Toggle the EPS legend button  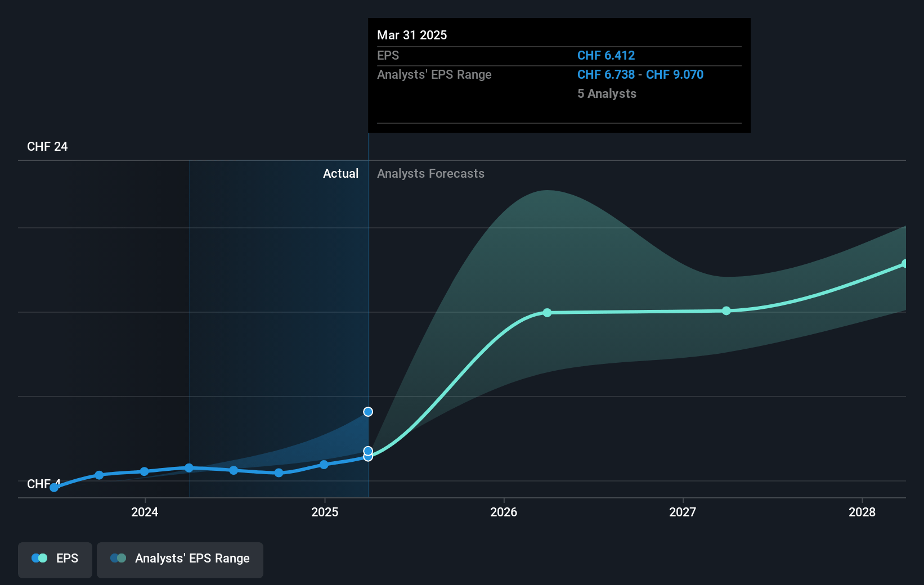tap(55, 560)
